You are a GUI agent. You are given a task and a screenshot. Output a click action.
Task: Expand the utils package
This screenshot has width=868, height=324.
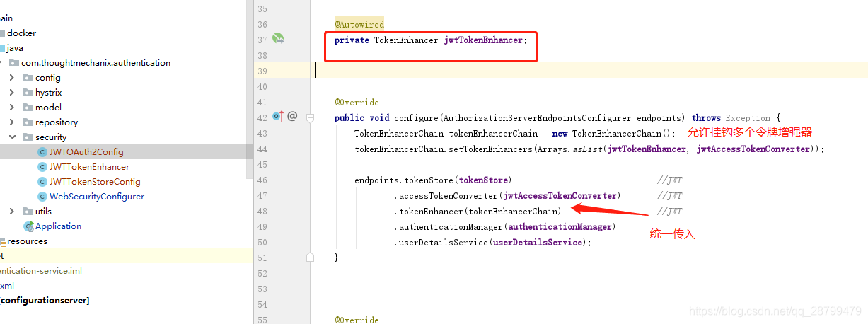(12, 212)
